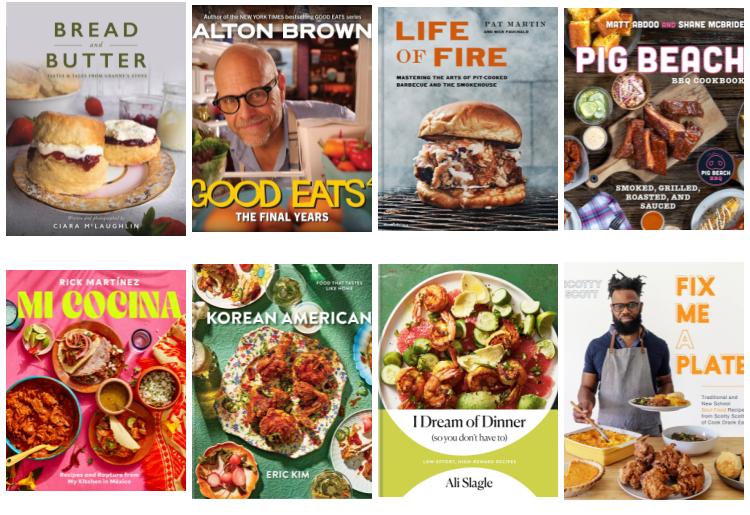The image size is (750, 515).
Task: Click author name Ciara McLaughlin
Action: point(96,226)
